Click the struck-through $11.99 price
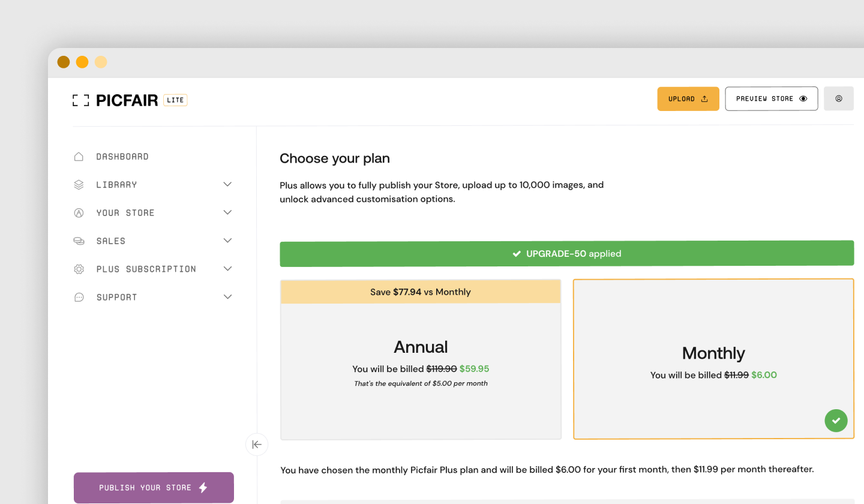 (x=736, y=375)
